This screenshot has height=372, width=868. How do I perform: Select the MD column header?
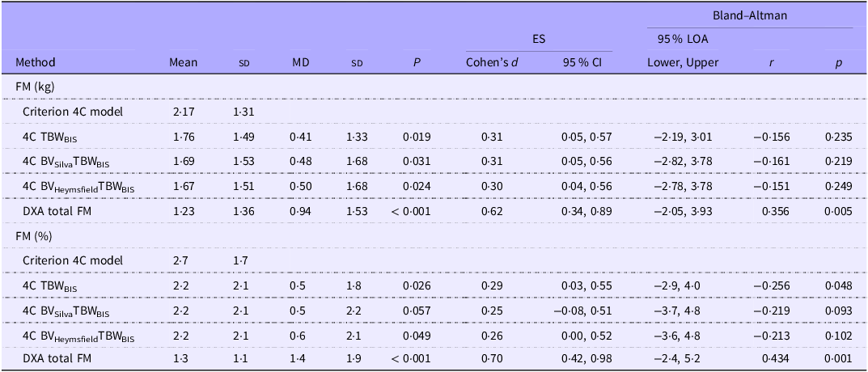click(x=300, y=62)
